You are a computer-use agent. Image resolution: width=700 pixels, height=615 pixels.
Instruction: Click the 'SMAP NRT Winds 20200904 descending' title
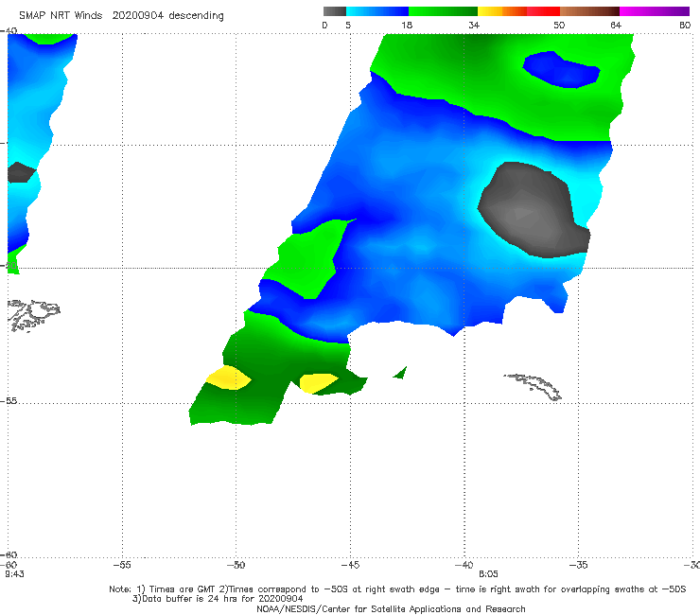pos(121,15)
